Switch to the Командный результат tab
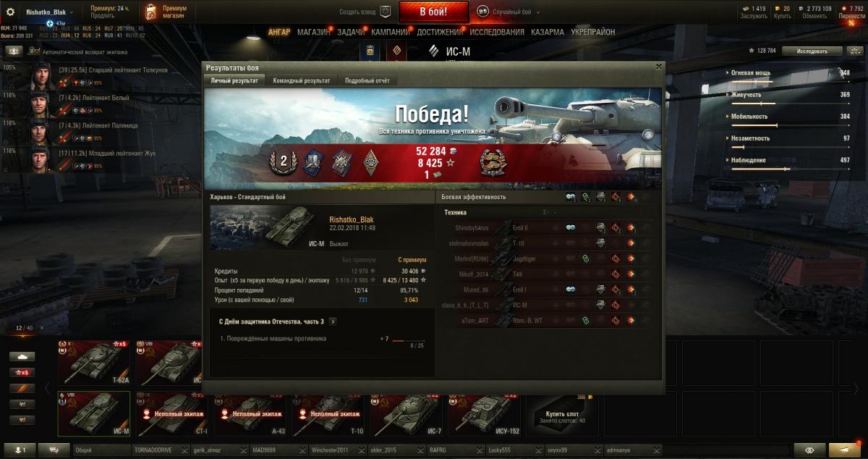Viewport: 868px width, 459px height. pyautogui.click(x=302, y=81)
